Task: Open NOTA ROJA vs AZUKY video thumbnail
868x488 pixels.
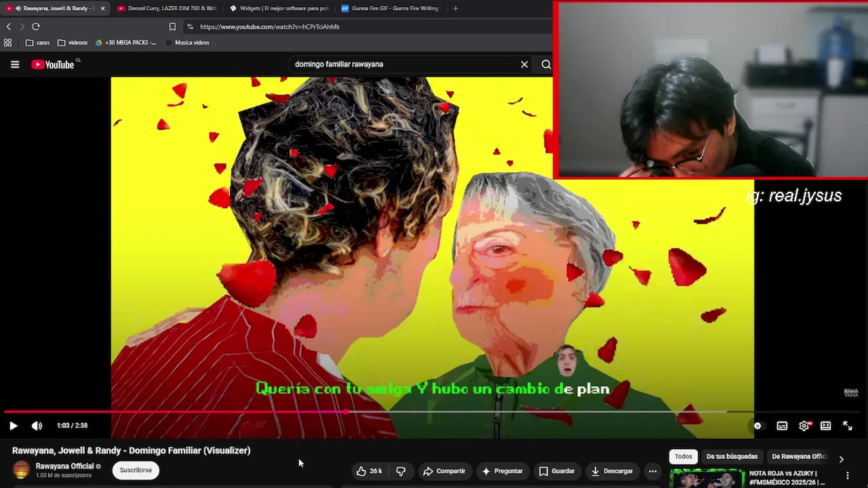Action: tap(707, 479)
